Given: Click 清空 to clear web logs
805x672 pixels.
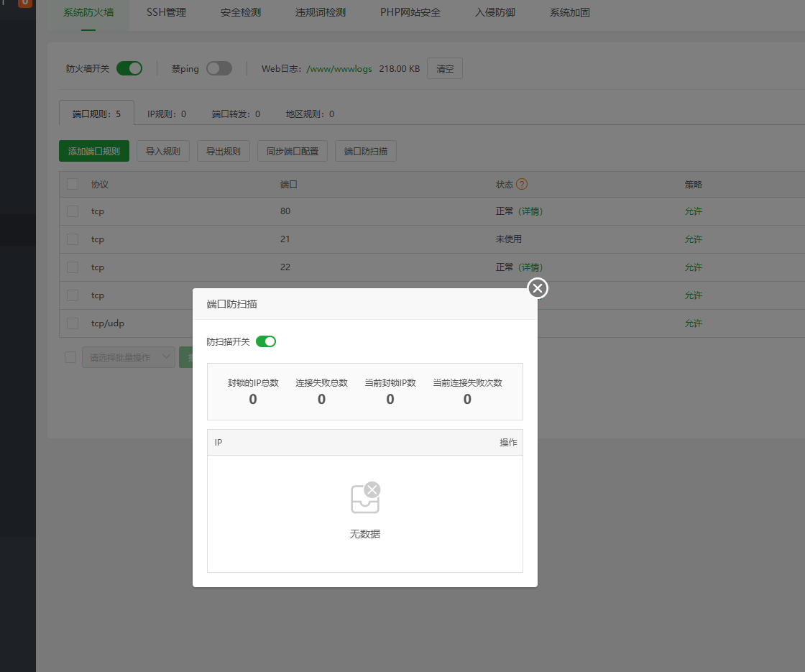Looking at the screenshot, I should pyautogui.click(x=445, y=68).
